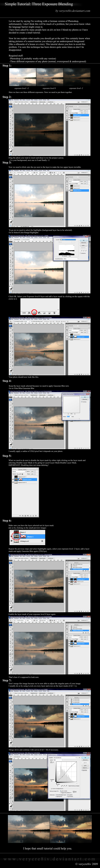
Task: Toggle visibility of Exposure Level 0 in Step 5 panel
Action: pos(13,479)
